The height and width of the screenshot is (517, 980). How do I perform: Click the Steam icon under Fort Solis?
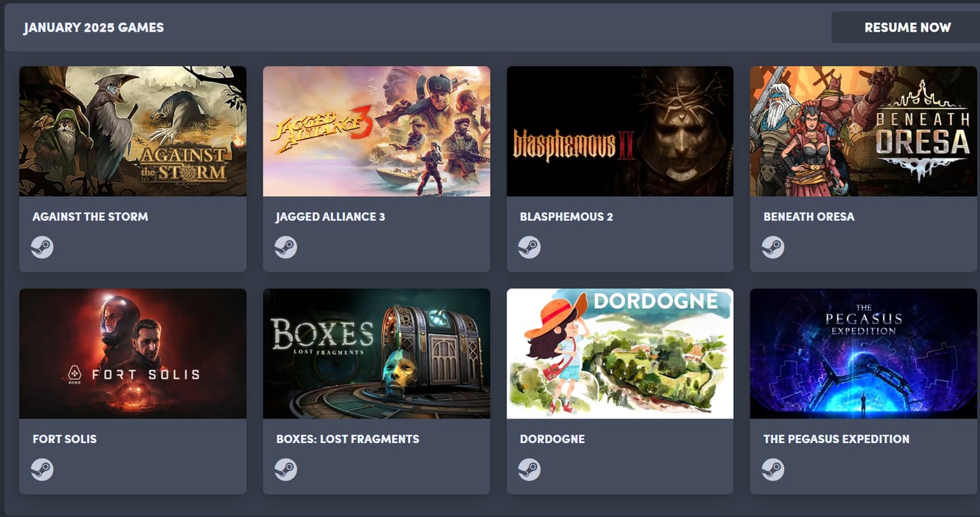point(42,470)
